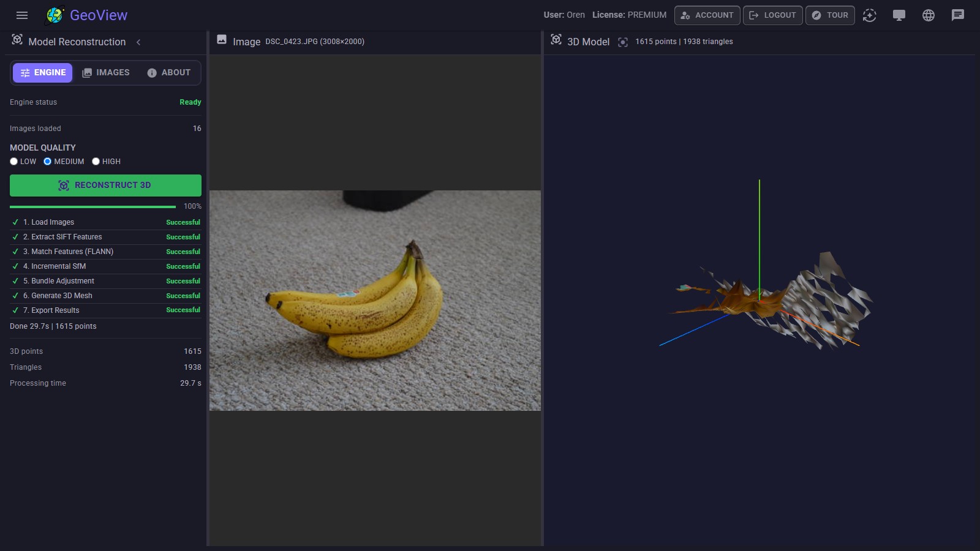Click '1615 points | 1938 triangles' label
The height and width of the screenshot is (551, 980).
click(x=684, y=42)
